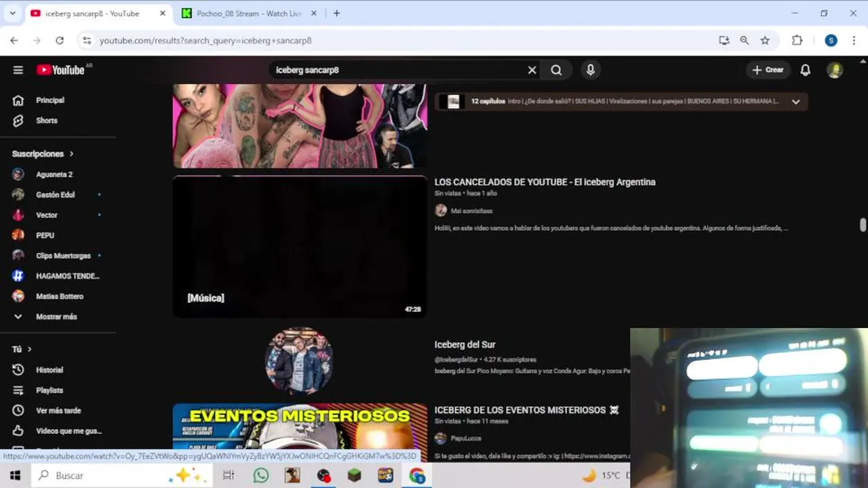Clear the search box with the X
Screen dimensions: 868x488
[x=532, y=70]
